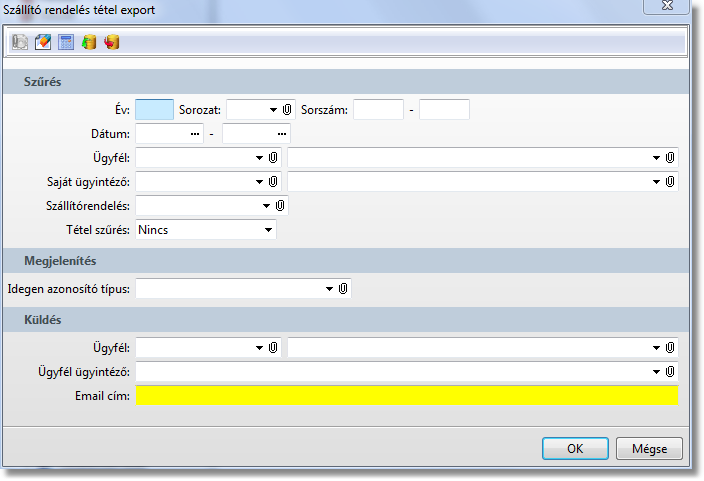Open the Sorozat dropdown arrow
Image resolution: width=704 pixels, height=481 pixels.
point(273,110)
